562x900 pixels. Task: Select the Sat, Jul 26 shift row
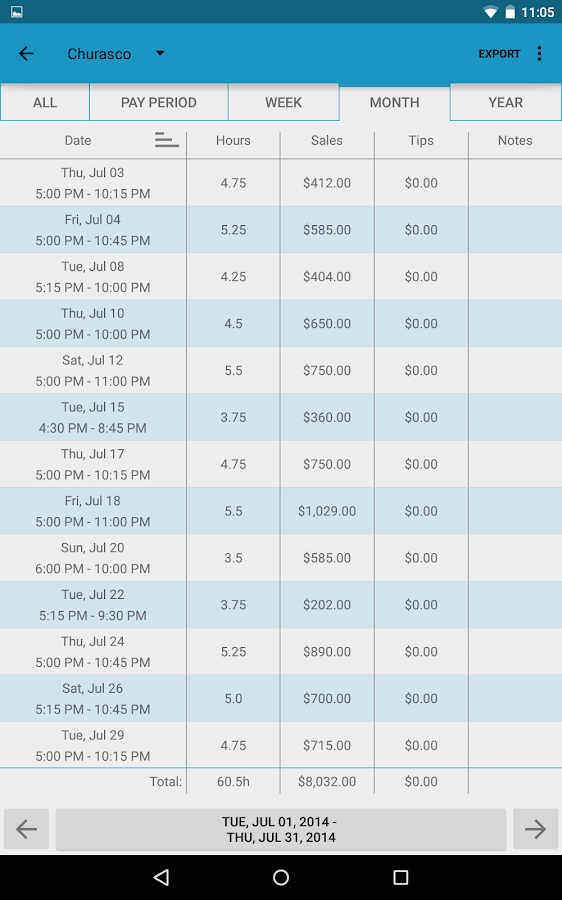point(281,699)
